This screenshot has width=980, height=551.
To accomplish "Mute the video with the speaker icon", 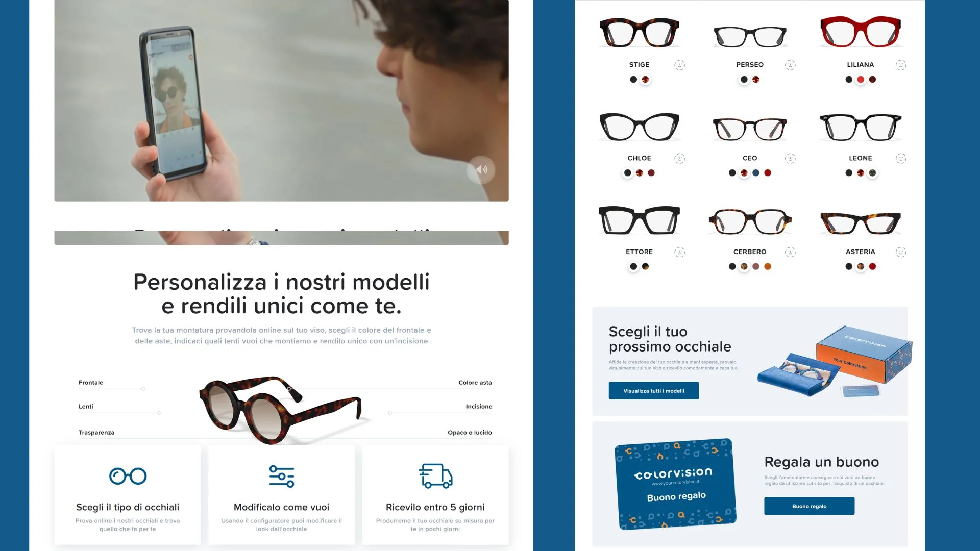I will [481, 170].
